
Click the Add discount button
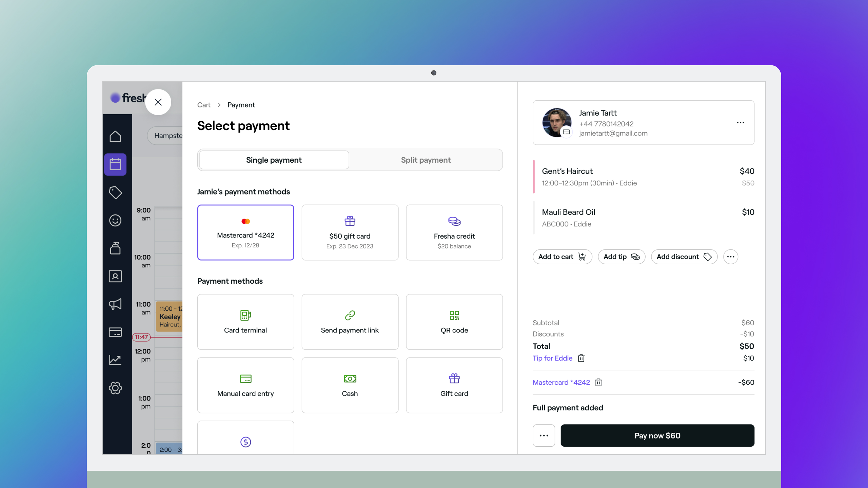coord(684,257)
